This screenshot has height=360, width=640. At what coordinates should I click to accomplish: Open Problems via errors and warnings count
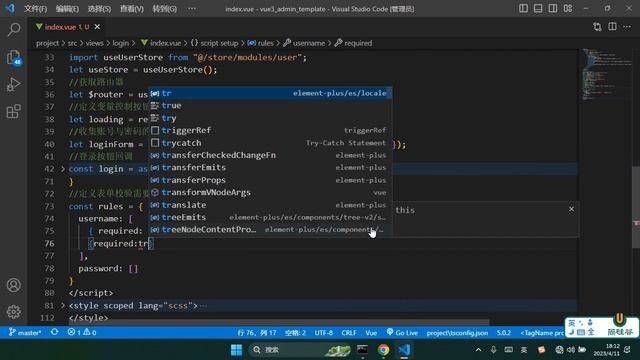(x=82, y=333)
